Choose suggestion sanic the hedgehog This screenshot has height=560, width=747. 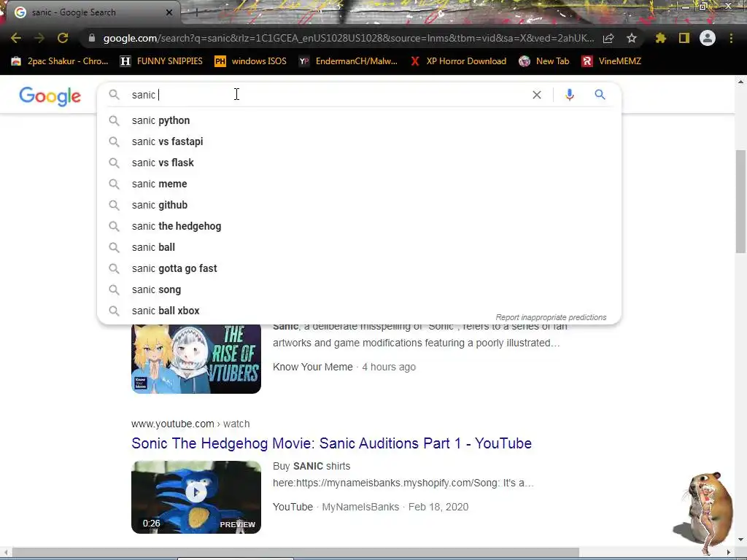359,226
